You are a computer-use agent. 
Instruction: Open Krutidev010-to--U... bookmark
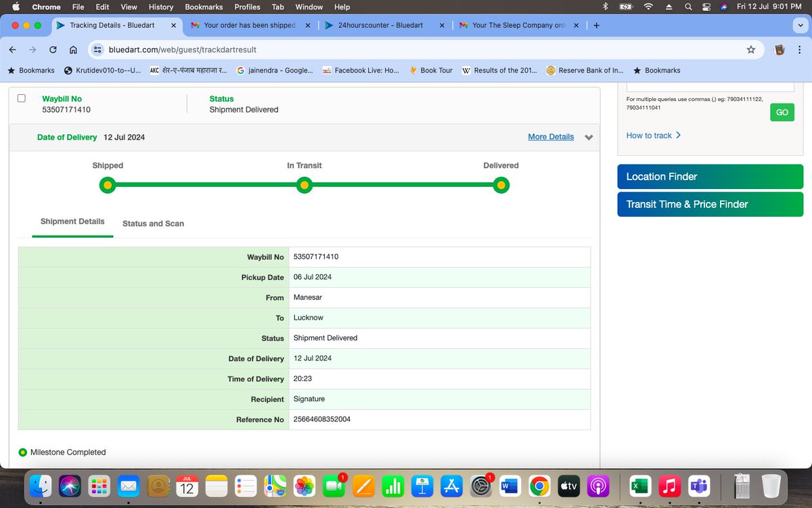(102, 70)
